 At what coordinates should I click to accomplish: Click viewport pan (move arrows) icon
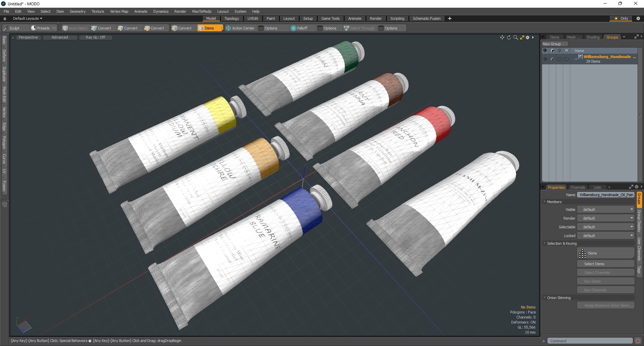point(502,38)
